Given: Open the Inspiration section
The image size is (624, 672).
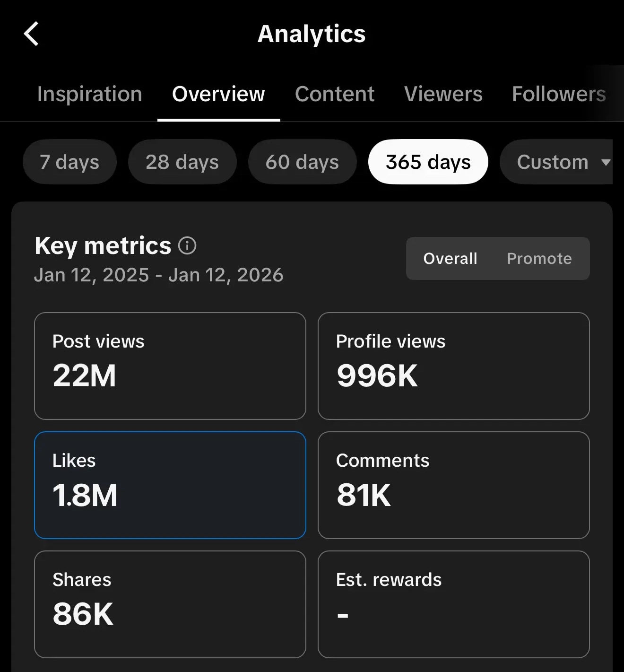Looking at the screenshot, I should [89, 94].
